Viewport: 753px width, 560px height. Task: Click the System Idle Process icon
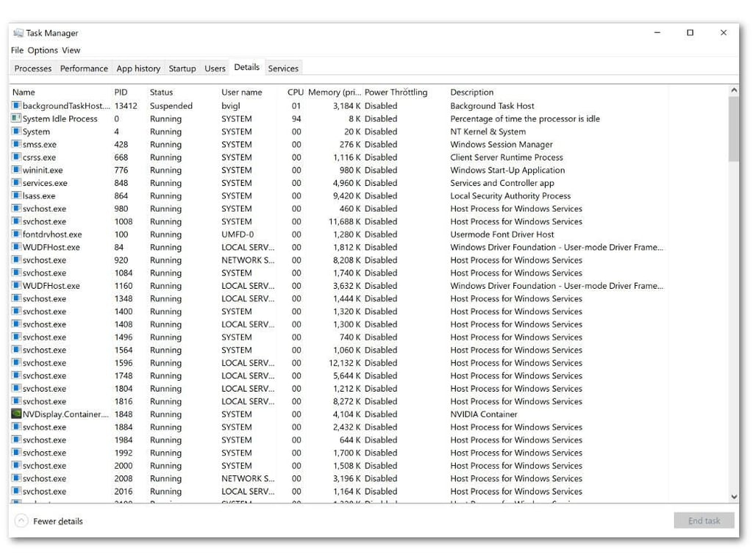[x=16, y=118]
